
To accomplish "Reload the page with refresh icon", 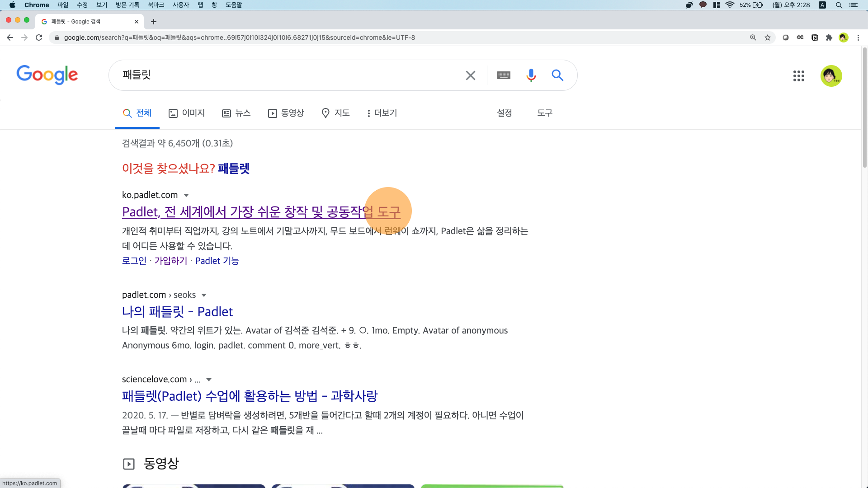I will coord(39,38).
